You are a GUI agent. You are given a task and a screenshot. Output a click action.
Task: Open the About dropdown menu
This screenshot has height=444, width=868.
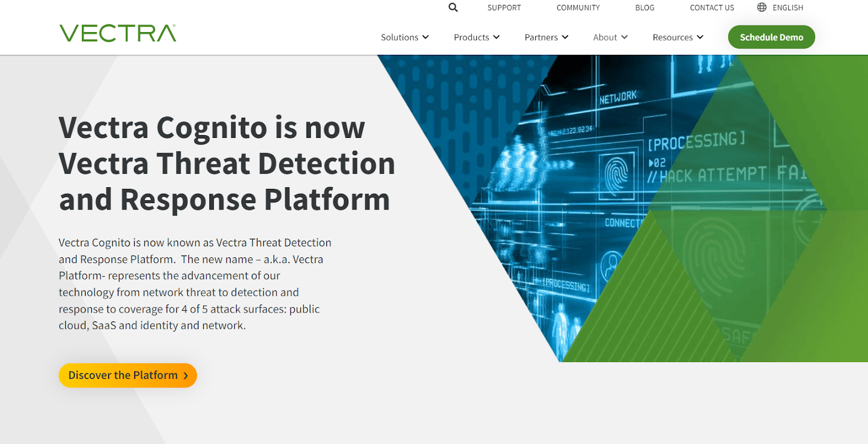coord(610,37)
